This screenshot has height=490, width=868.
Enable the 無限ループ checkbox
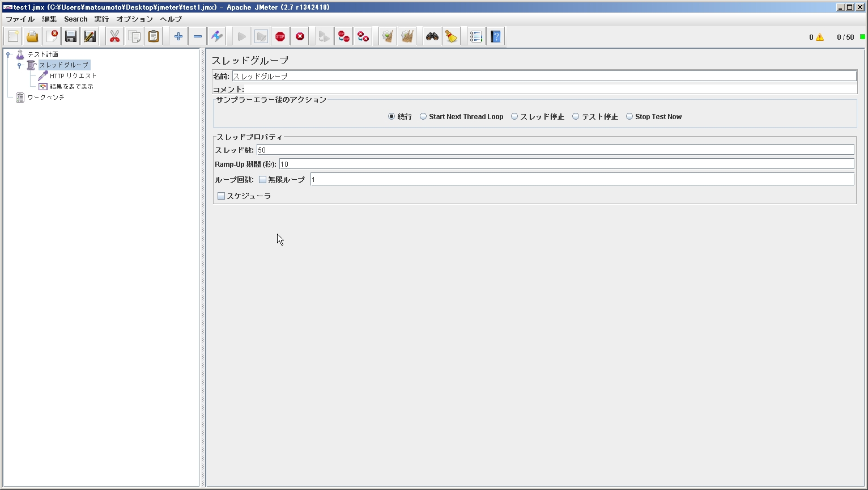point(263,180)
